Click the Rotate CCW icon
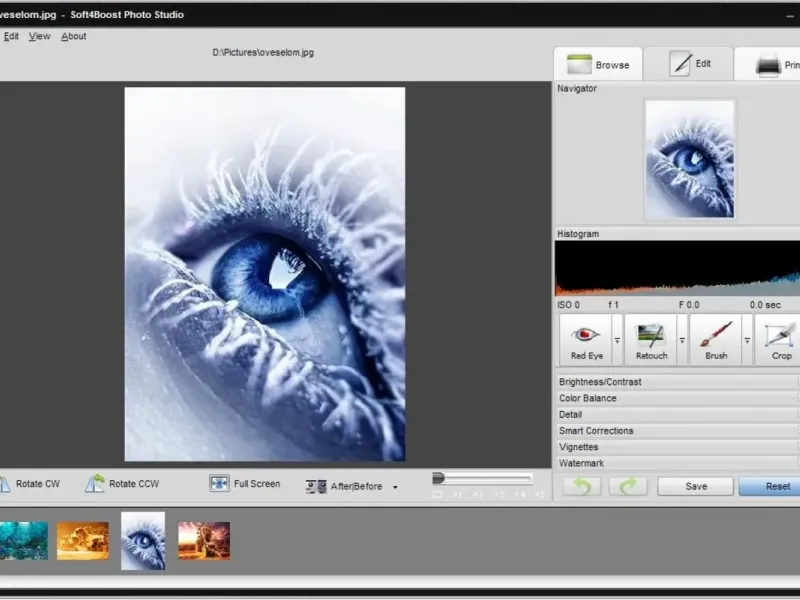 pyautogui.click(x=95, y=483)
